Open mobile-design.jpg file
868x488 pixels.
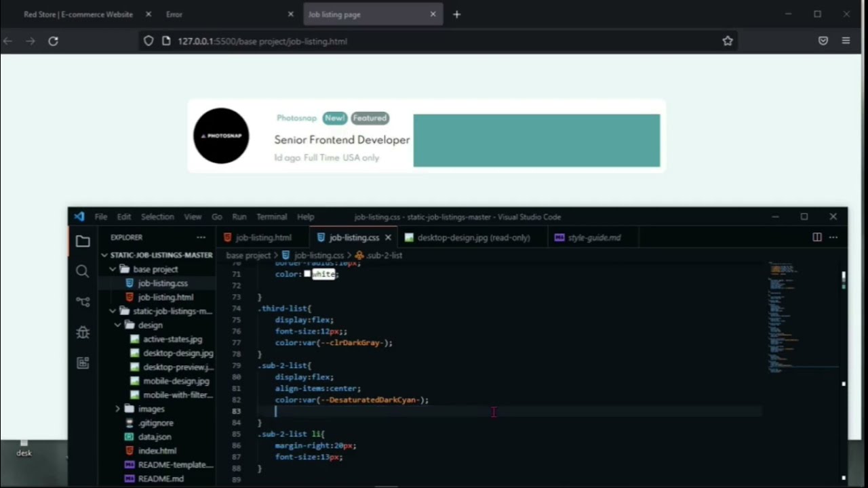point(176,382)
